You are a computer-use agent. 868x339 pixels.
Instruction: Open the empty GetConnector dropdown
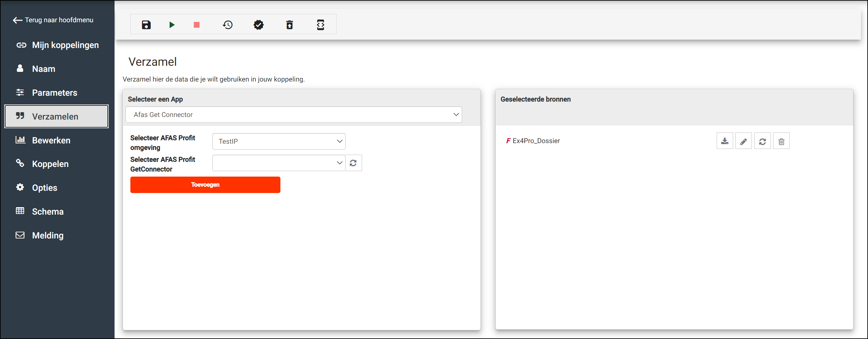(279, 163)
